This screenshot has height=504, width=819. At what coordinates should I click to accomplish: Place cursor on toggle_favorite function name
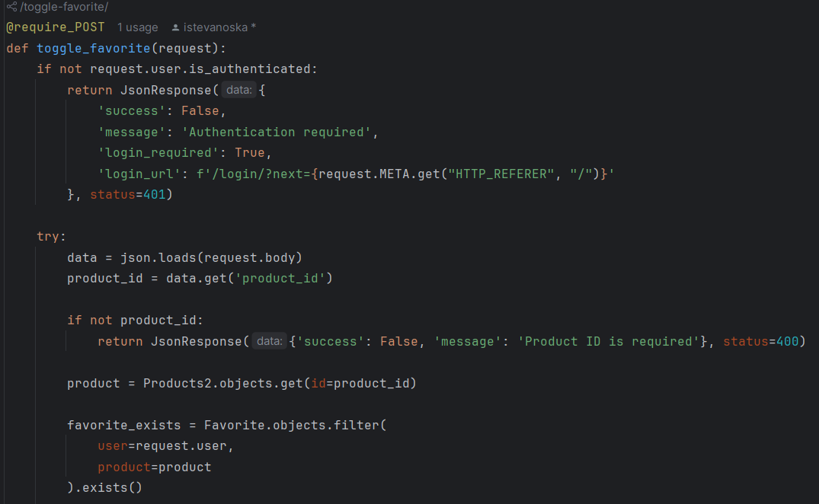coord(93,49)
